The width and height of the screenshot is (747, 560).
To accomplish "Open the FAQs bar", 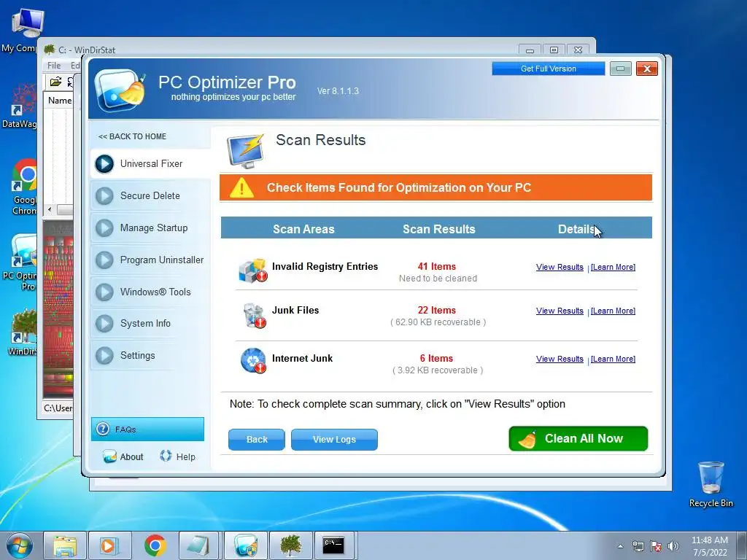I will 147,429.
